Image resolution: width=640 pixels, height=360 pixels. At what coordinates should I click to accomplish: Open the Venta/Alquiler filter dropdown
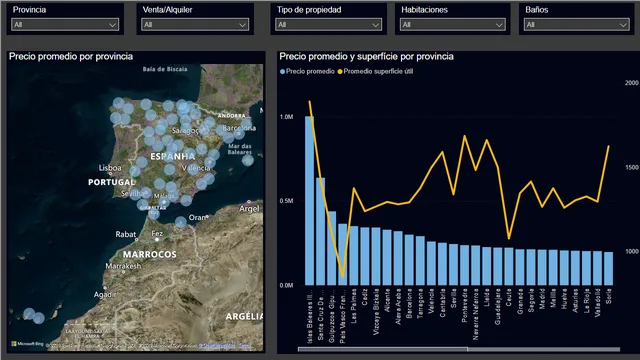195,24
